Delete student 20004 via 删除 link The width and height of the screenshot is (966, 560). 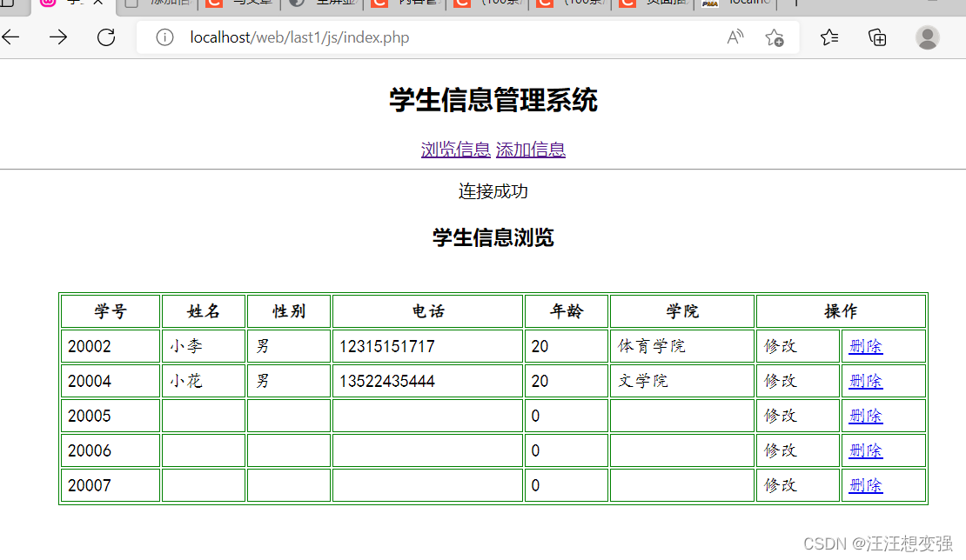[x=866, y=382]
